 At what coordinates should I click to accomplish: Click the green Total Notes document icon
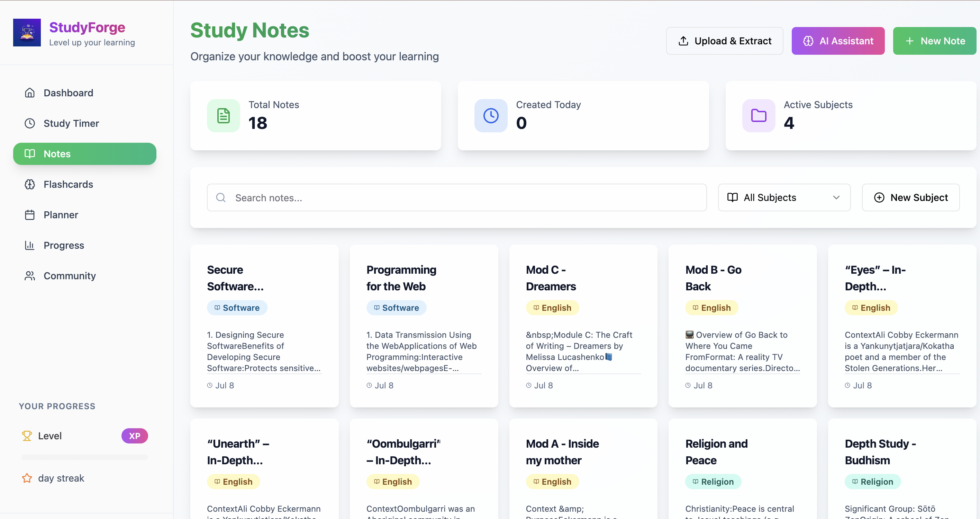223,116
